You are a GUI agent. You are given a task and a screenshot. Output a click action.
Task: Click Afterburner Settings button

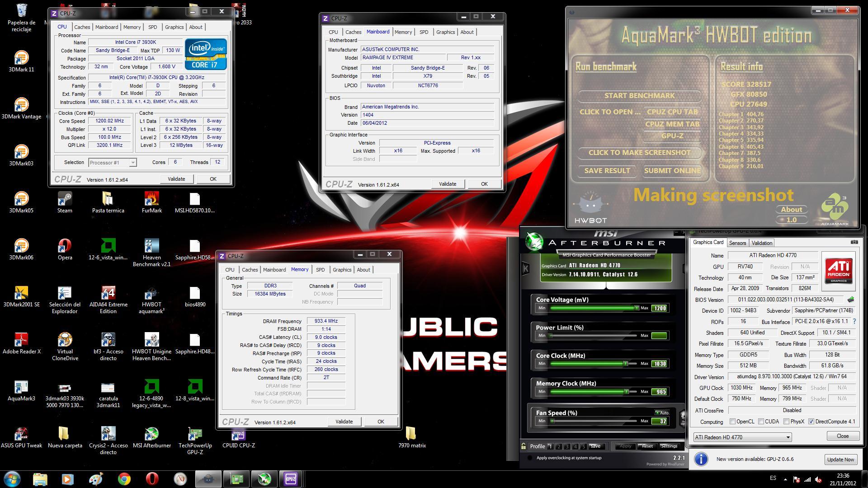coord(669,446)
